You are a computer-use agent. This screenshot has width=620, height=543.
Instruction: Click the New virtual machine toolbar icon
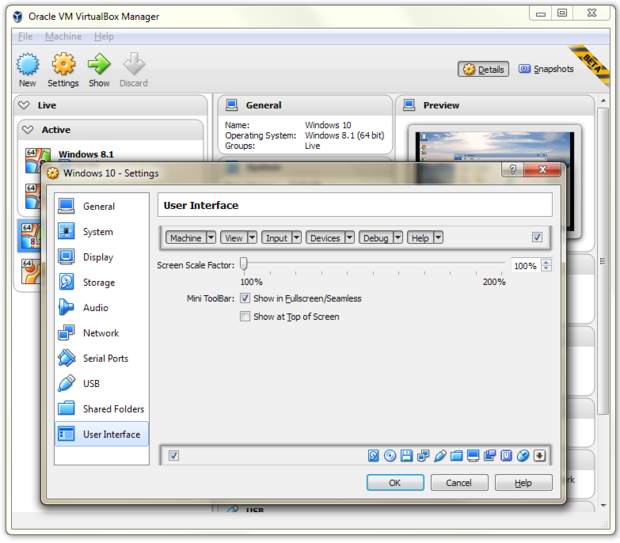click(x=27, y=70)
